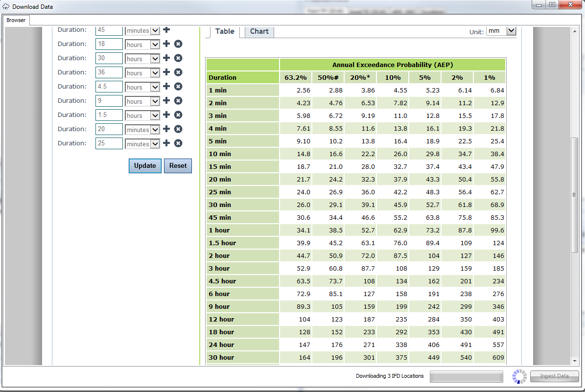Click the download progress bar

(x=466, y=376)
